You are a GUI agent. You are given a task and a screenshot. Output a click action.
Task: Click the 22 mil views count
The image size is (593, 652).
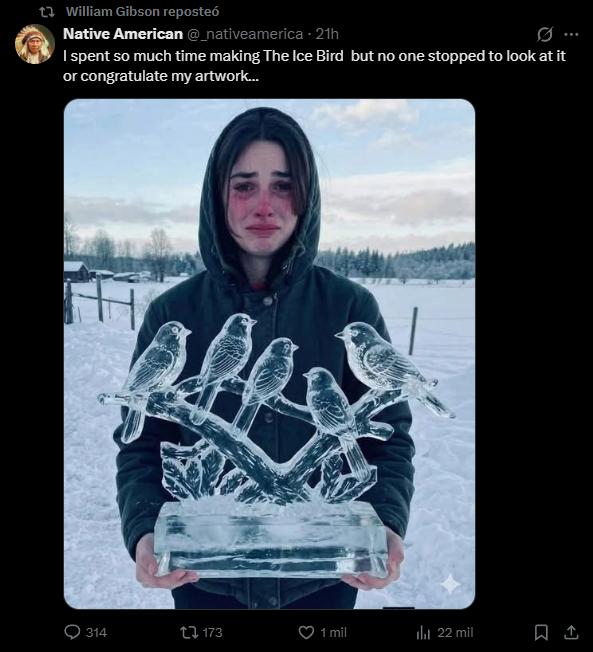point(455,633)
